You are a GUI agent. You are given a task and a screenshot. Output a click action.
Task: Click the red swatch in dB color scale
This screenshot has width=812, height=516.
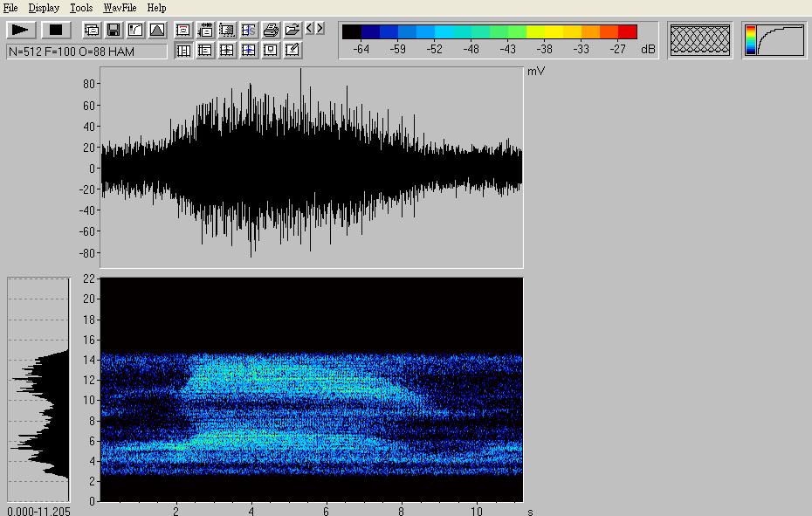coord(628,32)
